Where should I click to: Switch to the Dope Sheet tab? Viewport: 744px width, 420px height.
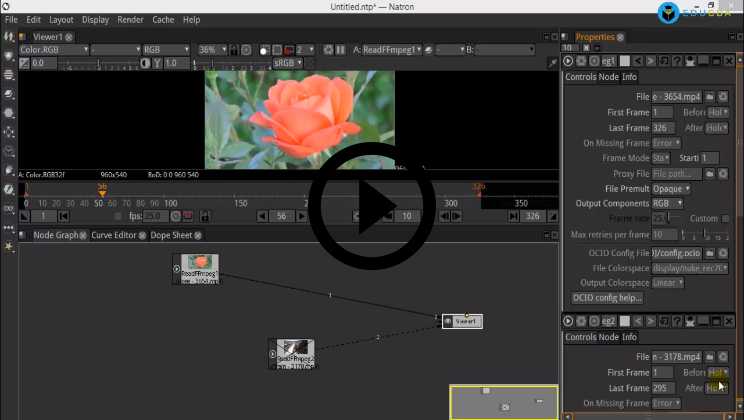tap(170, 236)
